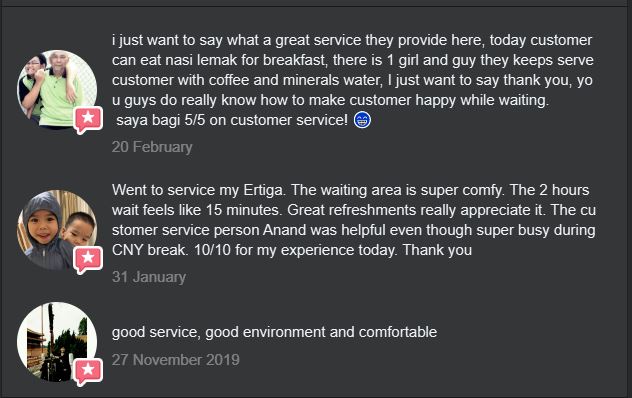Click star badge on temple scene avatar
The width and height of the screenshot is (632, 398).
click(88, 371)
